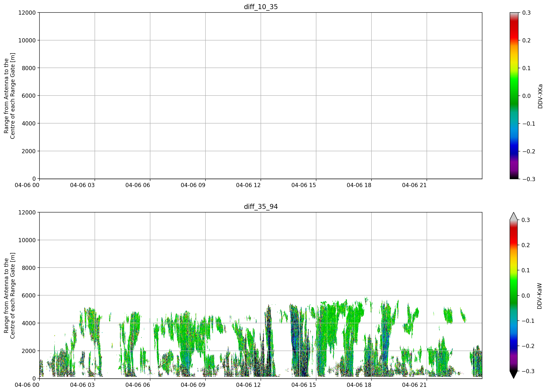This screenshot has height=392, width=547.
Task: Click the 0.3 tick on DDV-XKa colorbar
Action: tap(526, 13)
